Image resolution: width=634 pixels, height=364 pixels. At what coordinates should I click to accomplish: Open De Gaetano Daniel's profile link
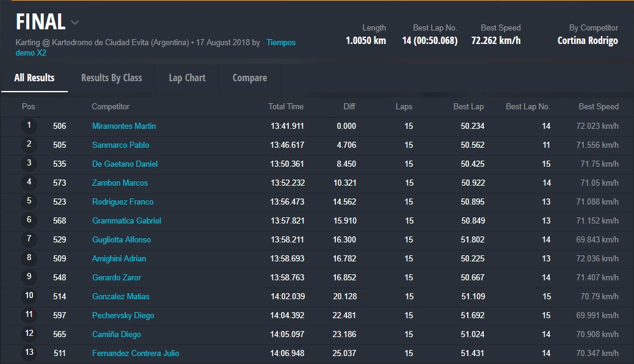coord(125,164)
